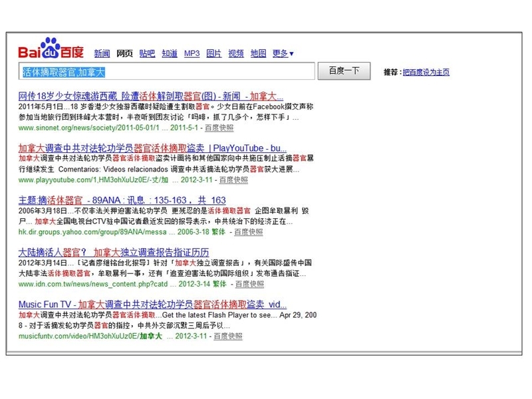Switch to 图片 image search
This screenshot has width=532, height=399.
click(x=213, y=53)
